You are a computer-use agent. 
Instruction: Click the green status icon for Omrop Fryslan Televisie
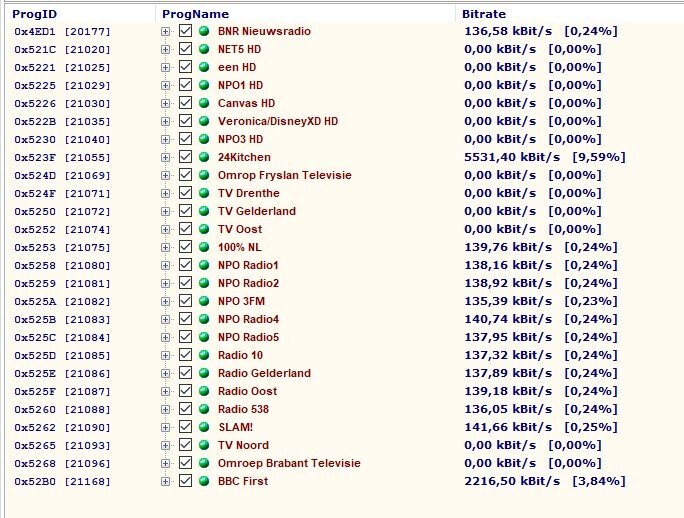(204, 175)
